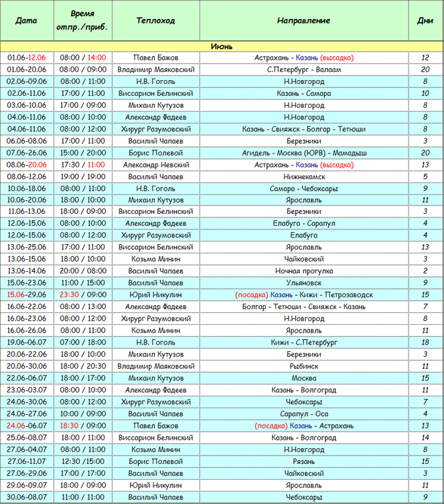The width and height of the screenshot is (444, 504).
Task: Select the Агидель - Москва (ЮРВ) - Мамадыш cell
Action: pyautogui.click(x=304, y=153)
